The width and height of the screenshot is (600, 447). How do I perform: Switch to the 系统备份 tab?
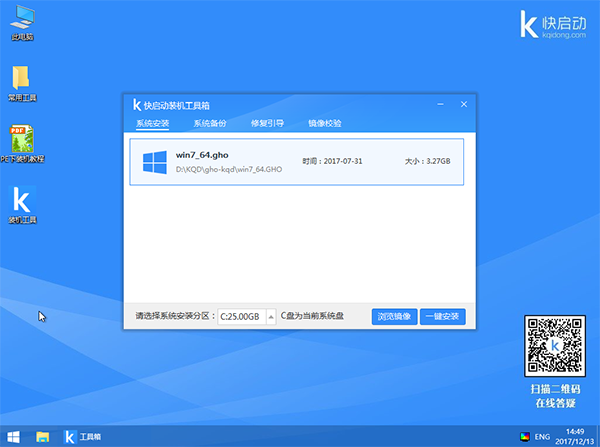[x=210, y=124]
